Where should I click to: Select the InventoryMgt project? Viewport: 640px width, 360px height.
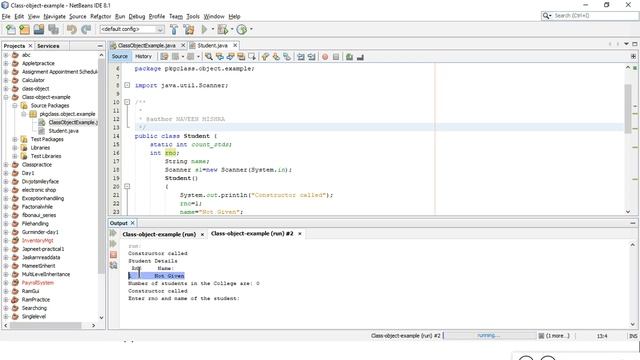(x=38, y=240)
